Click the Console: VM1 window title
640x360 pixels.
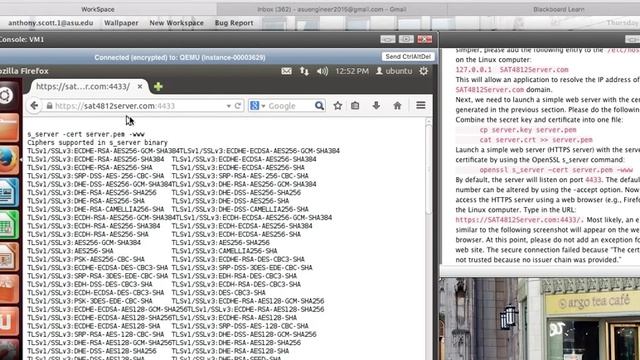pos(22,40)
